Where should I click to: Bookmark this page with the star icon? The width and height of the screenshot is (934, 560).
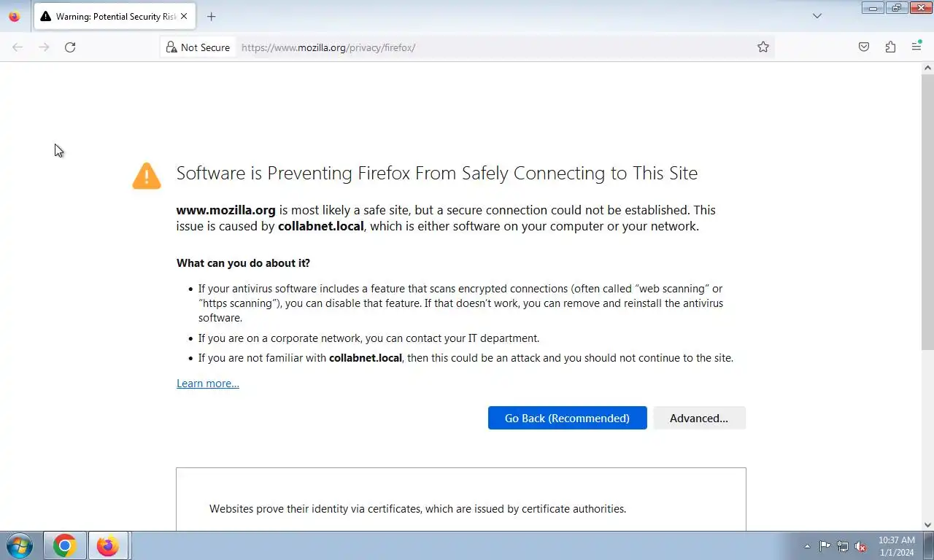(763, 47)
